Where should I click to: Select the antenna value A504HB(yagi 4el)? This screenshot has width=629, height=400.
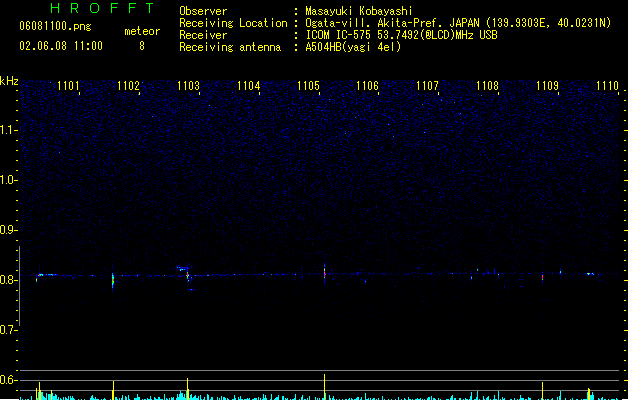point(353,47)
